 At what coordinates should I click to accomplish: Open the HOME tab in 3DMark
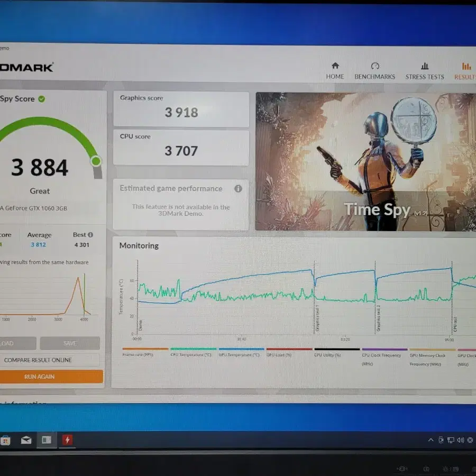335,71
